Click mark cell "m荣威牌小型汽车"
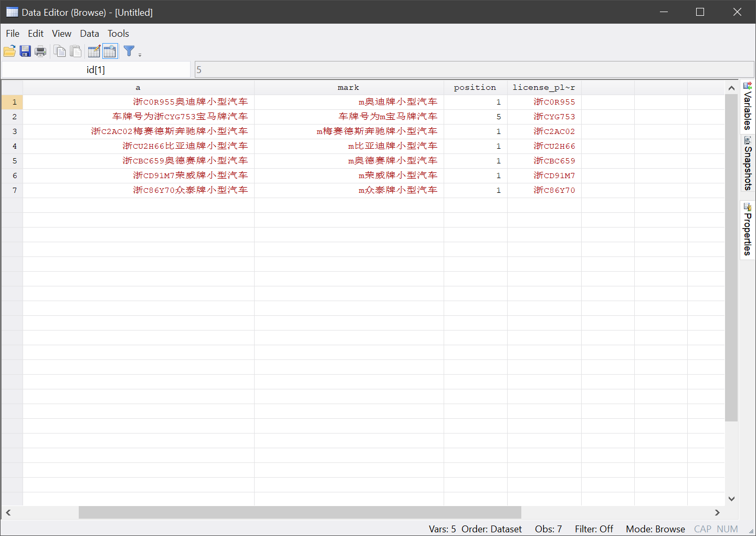Viewport: 756px width, 536px height. tap(349, 176)
